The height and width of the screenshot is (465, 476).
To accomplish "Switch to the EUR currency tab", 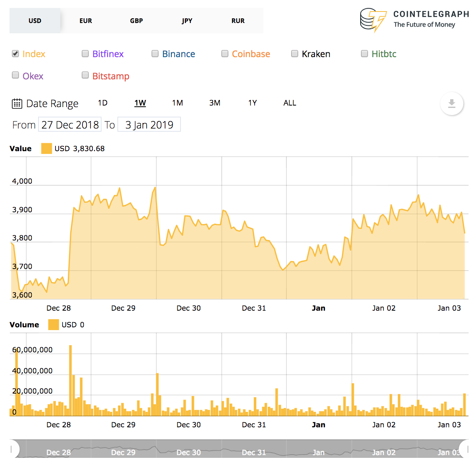I will point(86,21).
